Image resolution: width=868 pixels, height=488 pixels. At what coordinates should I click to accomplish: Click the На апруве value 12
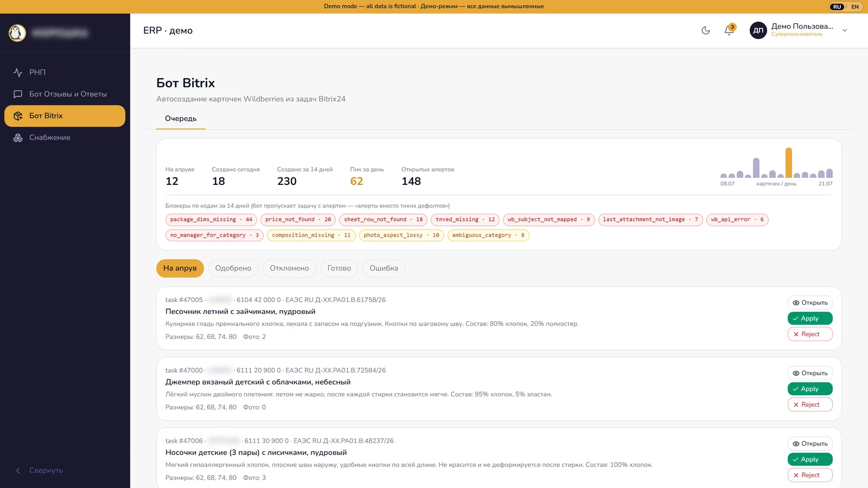coord(172,181)
